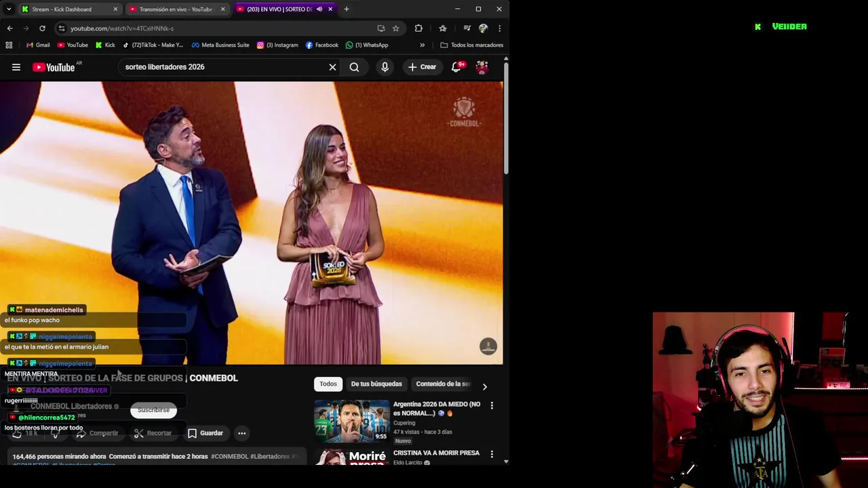Open the Argentina 2026 DA MIEDO thumbnail

click(x=351, y=420)
